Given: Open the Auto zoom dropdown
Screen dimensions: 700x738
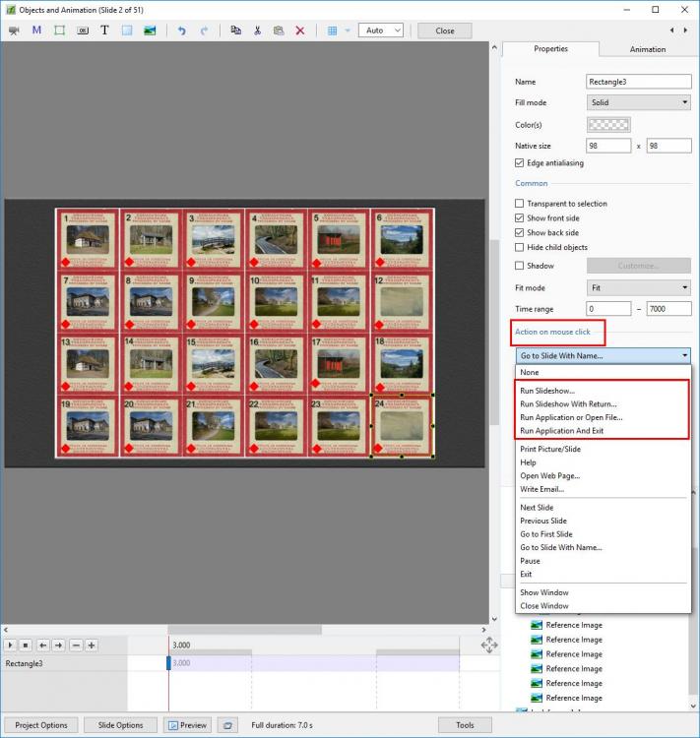Looking at the screenshot, I should point(380,31).
